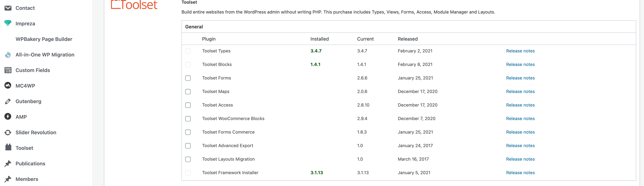
Task: Open the Toolset sidebar menu
Action: tap(24, 148)
